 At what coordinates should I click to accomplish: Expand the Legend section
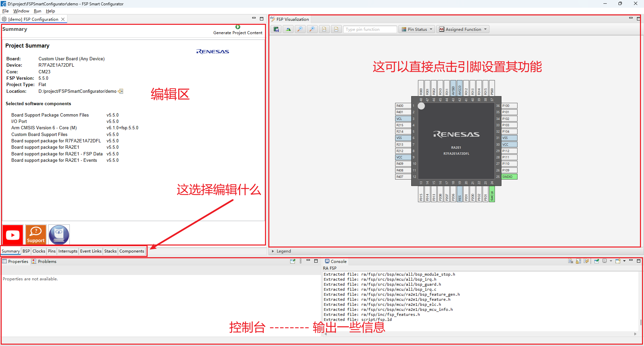273,251
